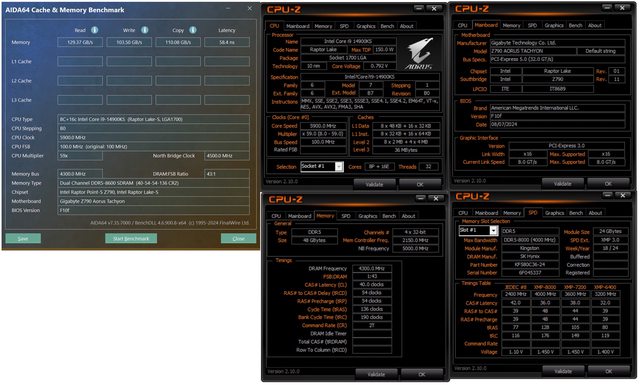
Task: Minimize the AIDA64 benchmark window
Action: pyautogui.click(x=228, y=8)
